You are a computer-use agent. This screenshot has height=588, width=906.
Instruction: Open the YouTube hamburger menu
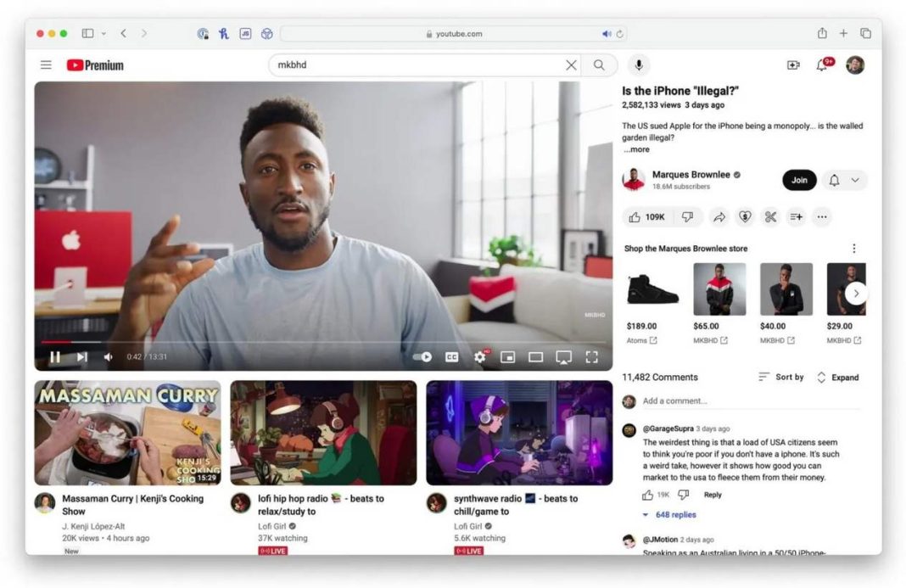[x=46, y=65]
